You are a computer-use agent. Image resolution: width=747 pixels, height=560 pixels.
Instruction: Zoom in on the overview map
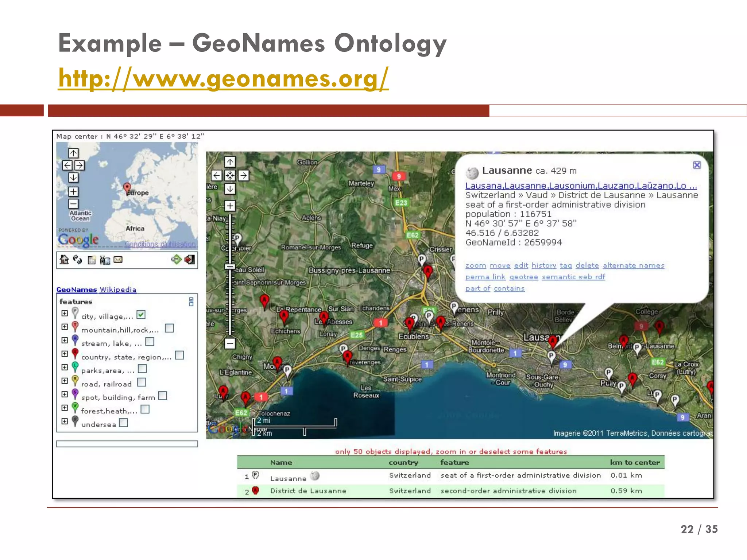point(73,191)
